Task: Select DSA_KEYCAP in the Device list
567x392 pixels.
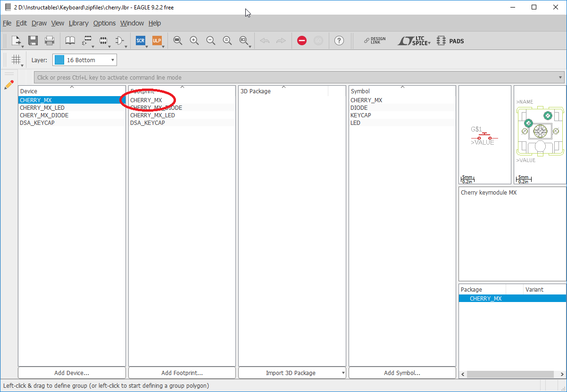Action: click(72, 123)
